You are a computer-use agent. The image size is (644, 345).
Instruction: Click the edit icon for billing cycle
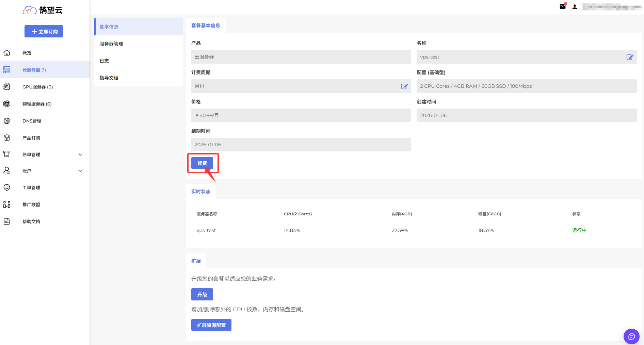404,86
